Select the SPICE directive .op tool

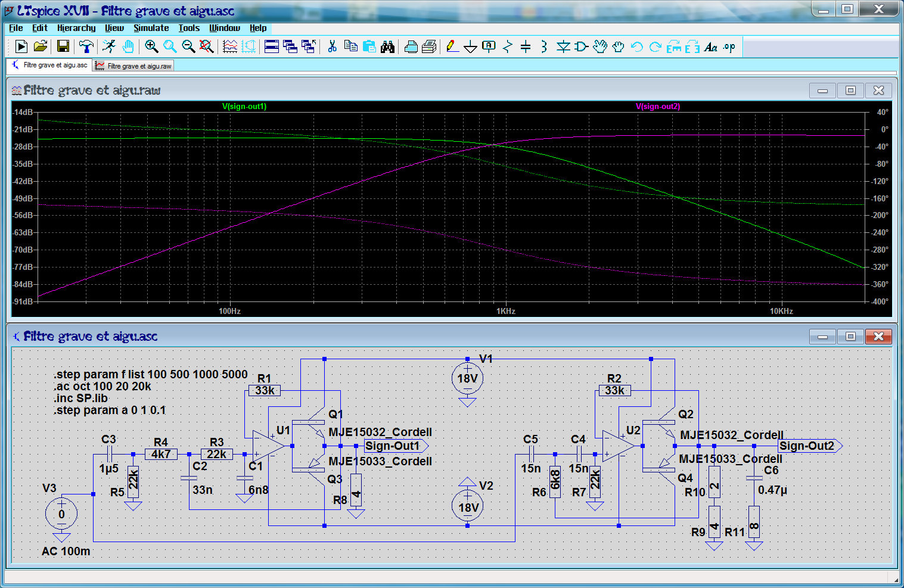(x=729, y=46)
